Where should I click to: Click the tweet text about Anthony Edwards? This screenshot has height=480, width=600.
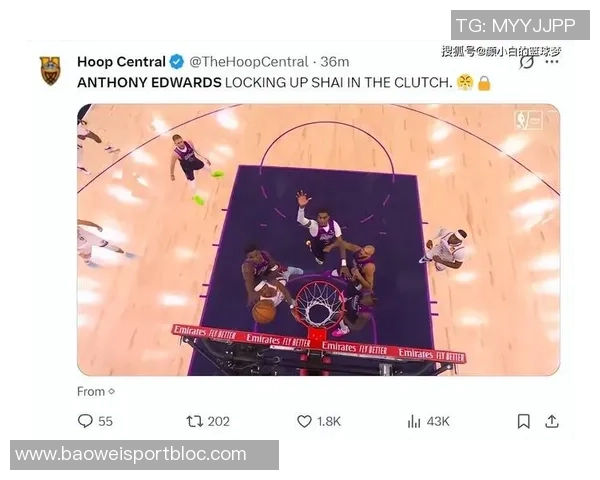pyautogui.click(x=284, y=83)
